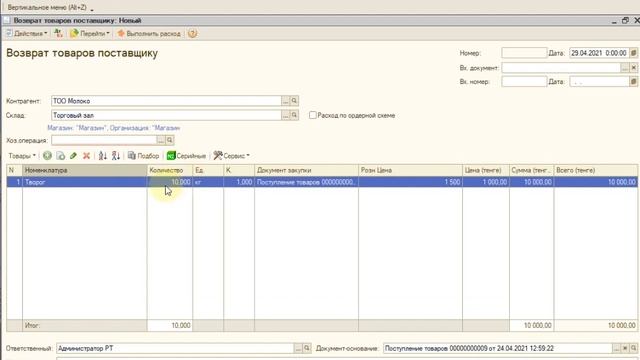640x360 pixels.
Task: Open selection list for Склад
Action: click(x=285, y=116)
